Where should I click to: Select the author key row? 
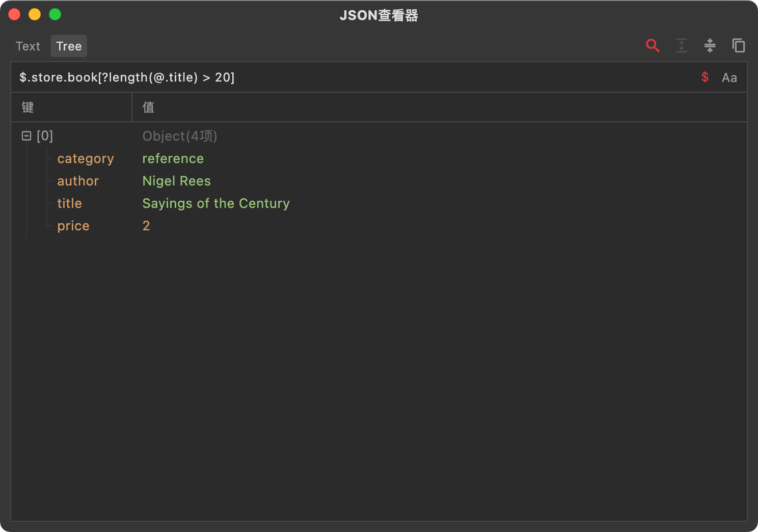click(78, 181)
